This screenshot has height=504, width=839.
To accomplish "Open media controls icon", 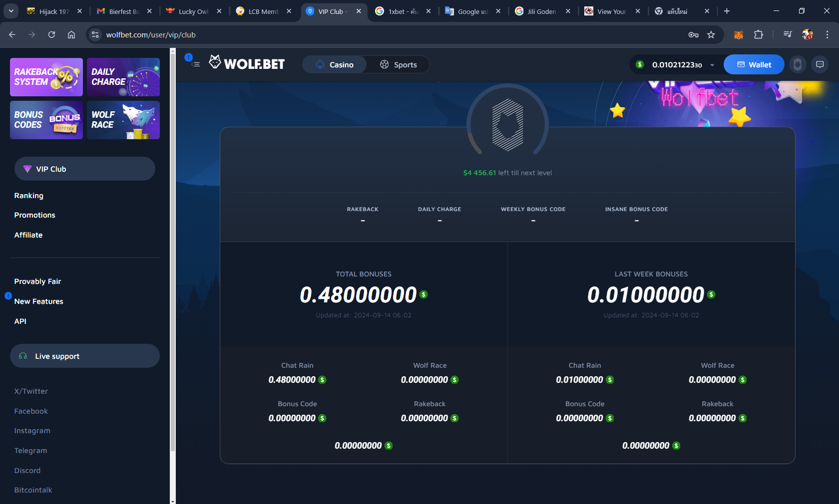I will 788,34.
